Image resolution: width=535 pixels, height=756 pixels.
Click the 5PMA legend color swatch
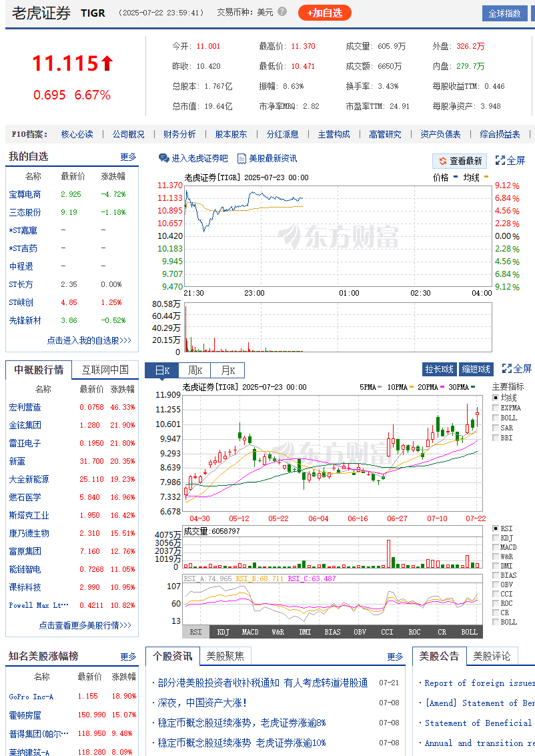380,387
